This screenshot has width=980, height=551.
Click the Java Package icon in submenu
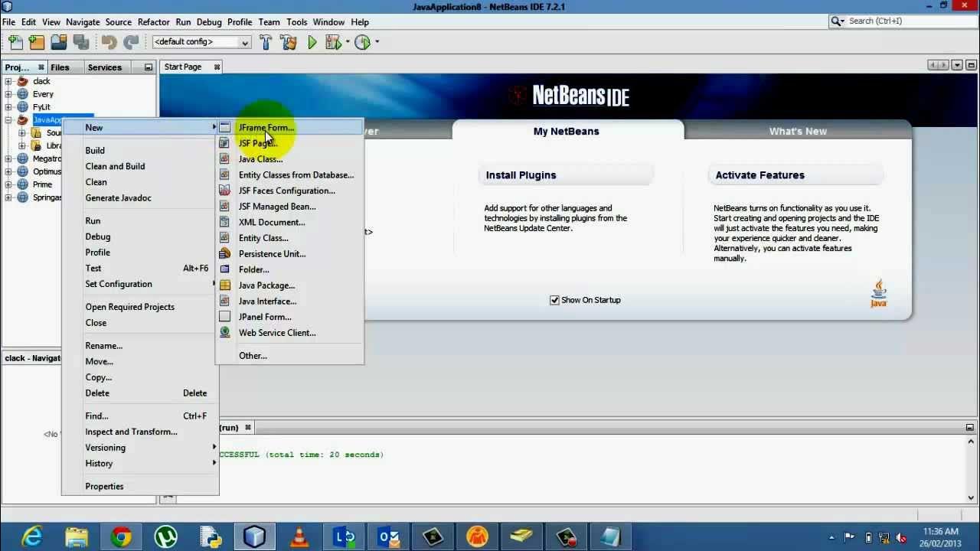tap(224, 285)
